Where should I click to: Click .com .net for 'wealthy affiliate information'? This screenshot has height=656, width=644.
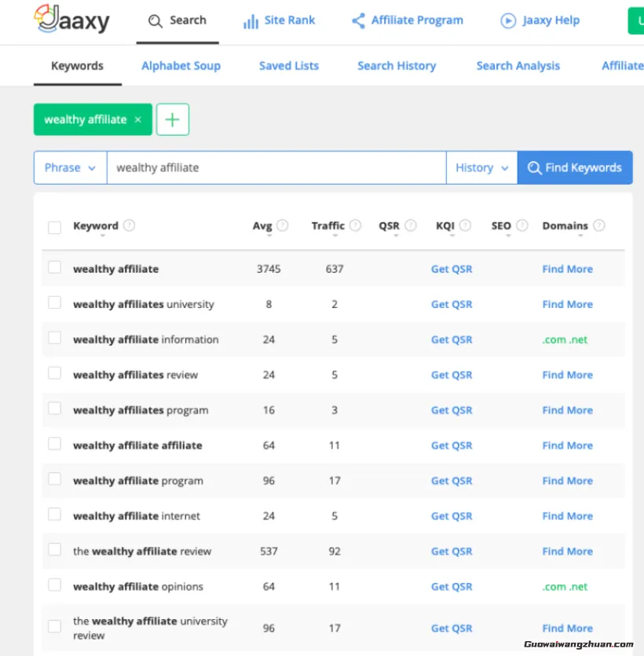tap(565, 339)
